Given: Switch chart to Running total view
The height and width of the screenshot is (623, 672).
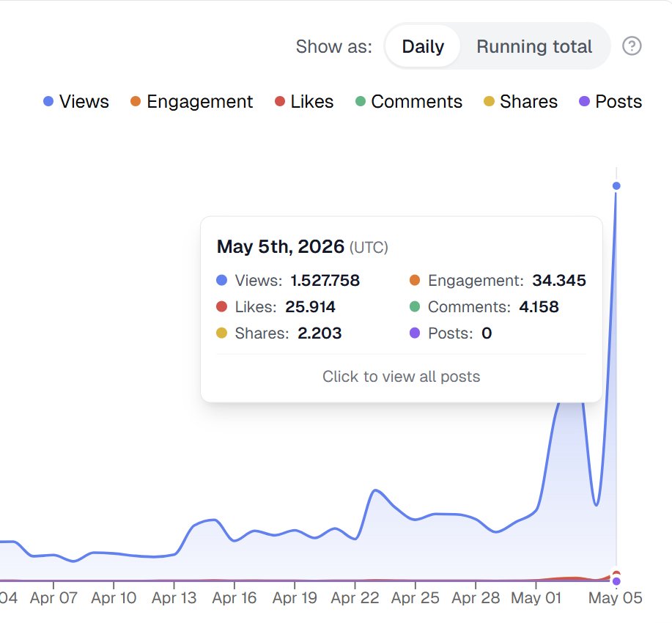Looking at the screenshot, I should [x=534, y=46].
